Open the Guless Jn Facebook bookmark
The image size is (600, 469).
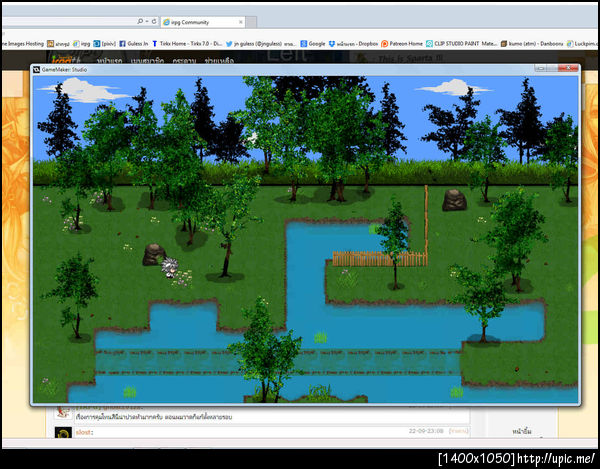point(134,44)
